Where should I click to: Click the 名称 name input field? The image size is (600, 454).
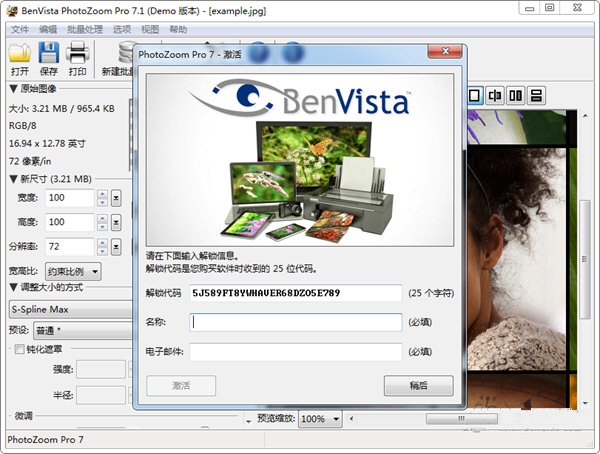click(x=296, y=322)
